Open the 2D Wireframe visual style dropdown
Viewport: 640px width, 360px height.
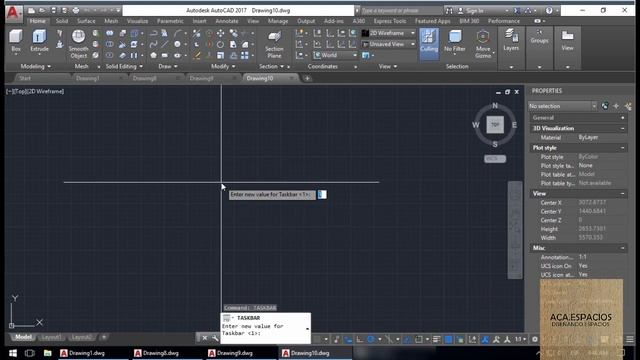coord(389,33)
